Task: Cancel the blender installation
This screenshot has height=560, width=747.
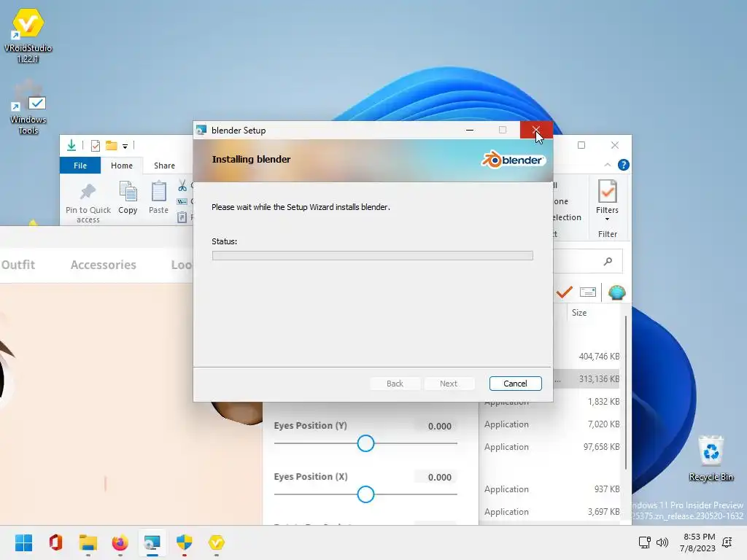Action: click(x=515, y=384)
